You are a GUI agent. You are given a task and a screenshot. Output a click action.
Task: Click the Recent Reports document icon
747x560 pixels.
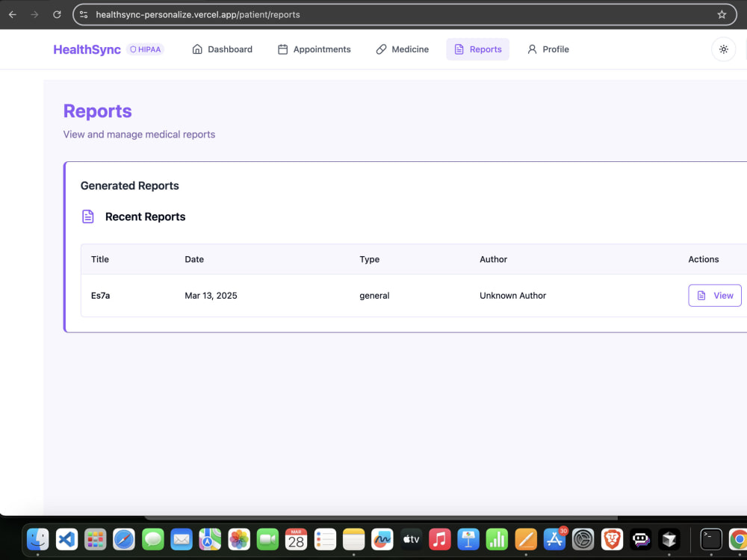click(x=88, y=217)
